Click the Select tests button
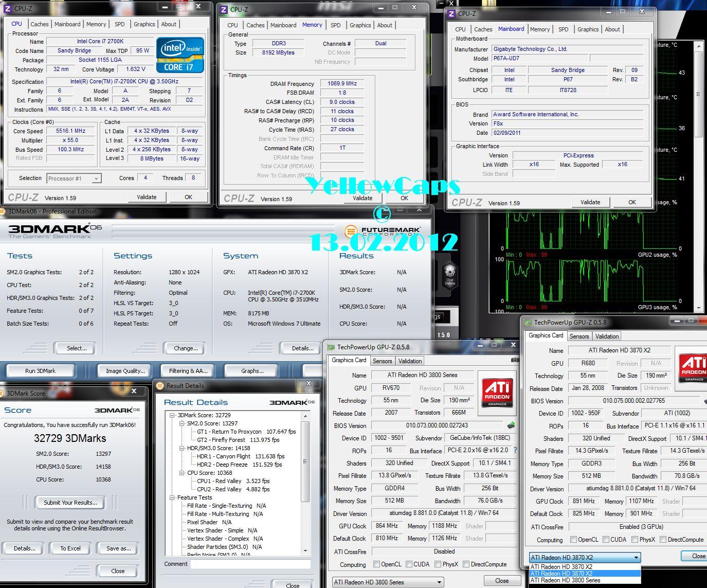 coord(77,348)
